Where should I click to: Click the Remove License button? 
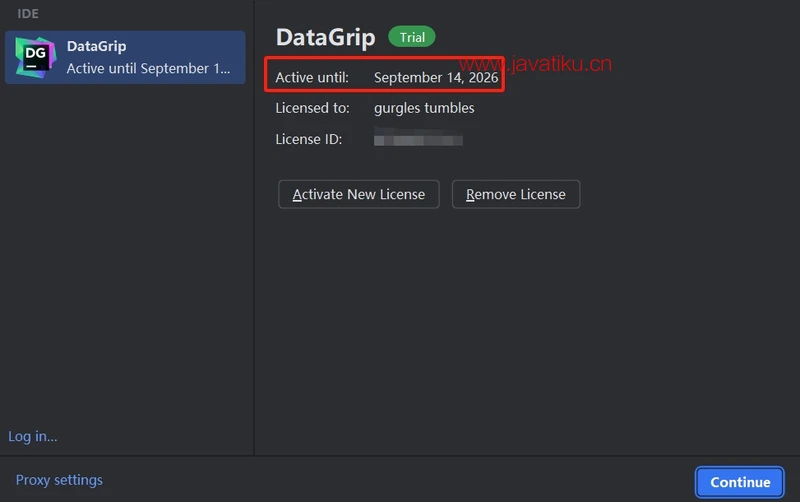click(515, 194)
